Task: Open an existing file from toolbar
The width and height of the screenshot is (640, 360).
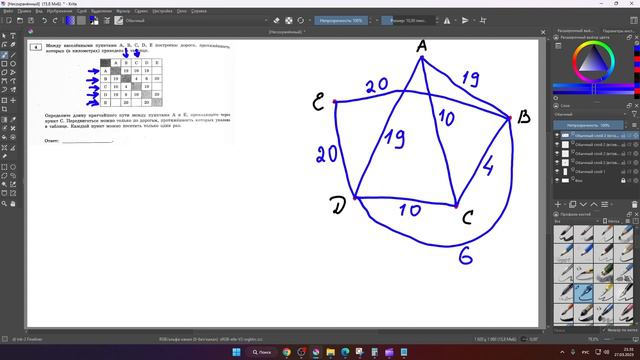Action: [x=20, y=20]
